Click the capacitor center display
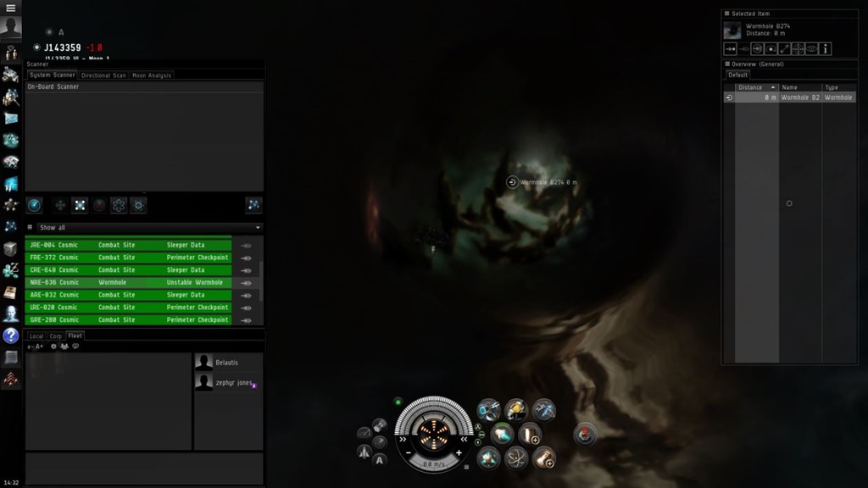The image size is (868, 488). point(433,433)
